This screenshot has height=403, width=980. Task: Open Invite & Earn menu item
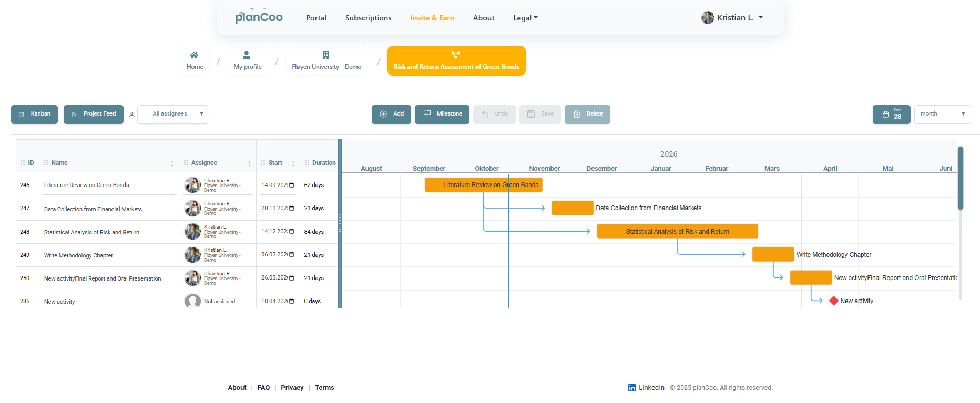point(432,18)
